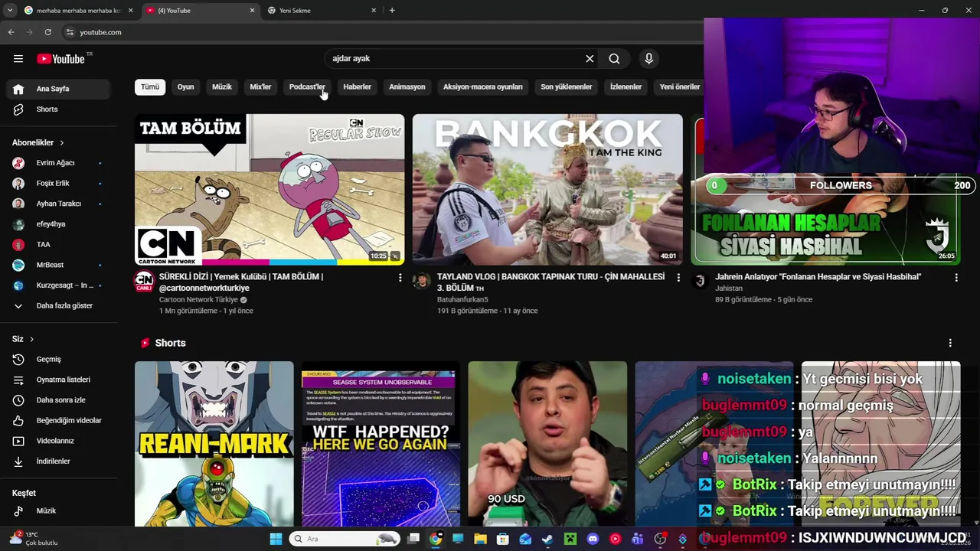Select the İzlenenler filter chip
Screen dimensions: 980x551
[626, 86]
